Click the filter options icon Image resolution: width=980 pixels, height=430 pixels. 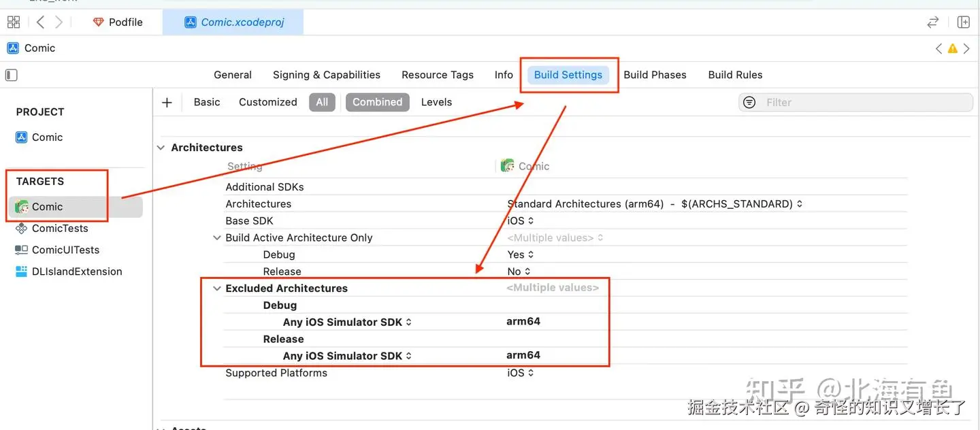749,102
